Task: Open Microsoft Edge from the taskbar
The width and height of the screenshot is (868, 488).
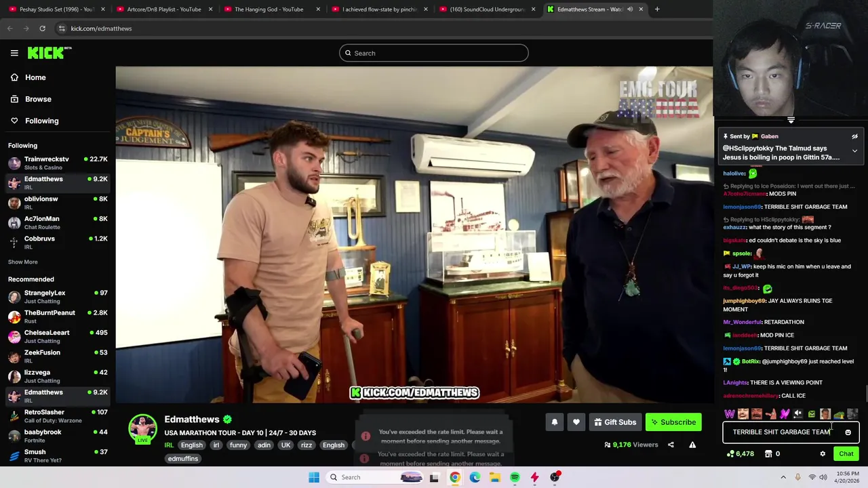Action: [x=475, y=477]
